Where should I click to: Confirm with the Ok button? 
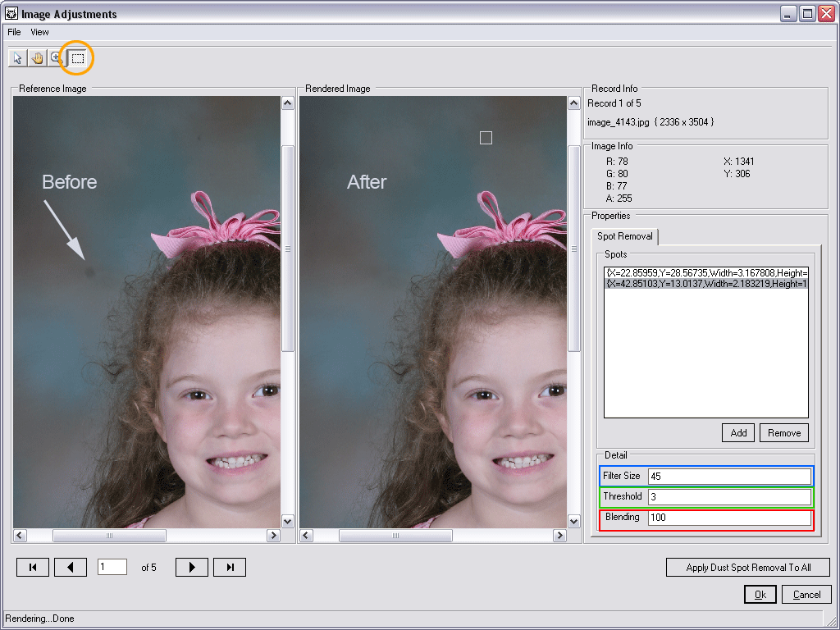[760, 595]
